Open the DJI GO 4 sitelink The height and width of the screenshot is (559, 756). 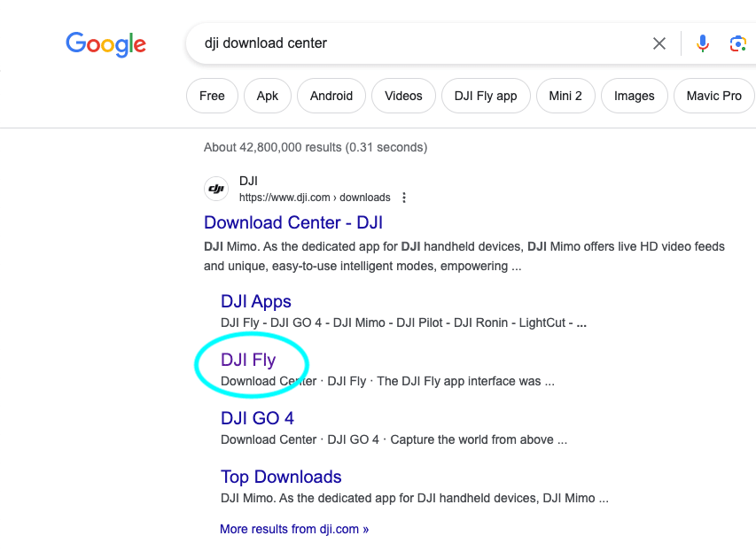(257, 418)
